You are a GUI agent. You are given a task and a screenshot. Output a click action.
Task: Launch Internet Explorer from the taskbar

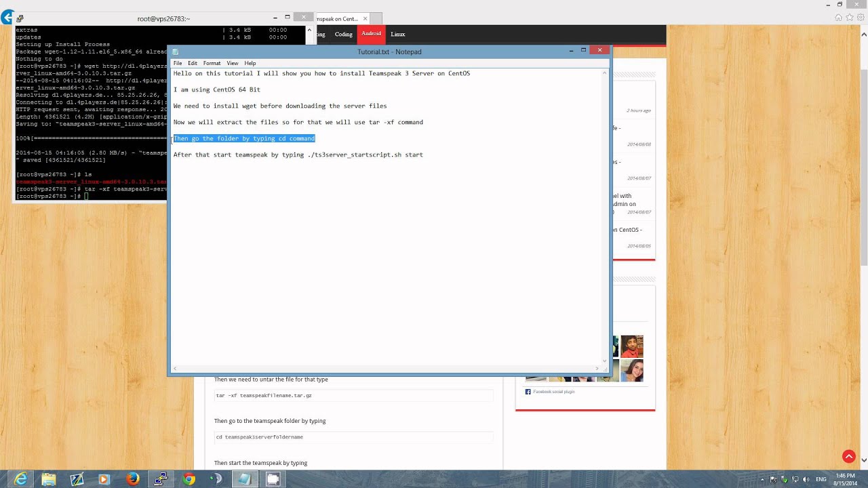click(x=21, y=479)
